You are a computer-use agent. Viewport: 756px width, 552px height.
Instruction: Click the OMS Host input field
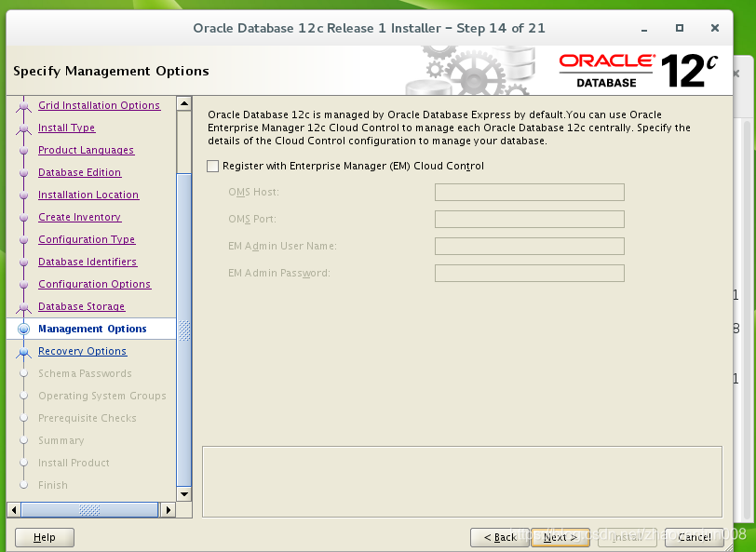click(x=530, y=192)
